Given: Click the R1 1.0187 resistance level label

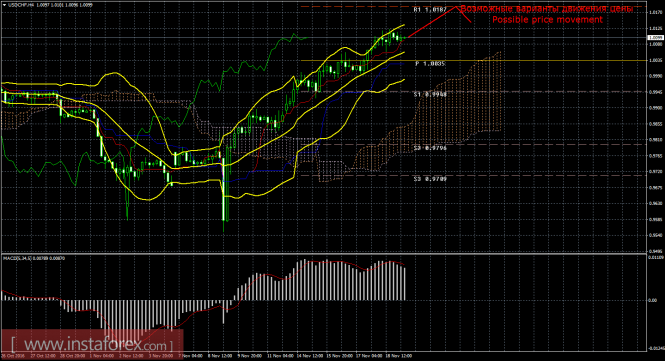Looking at the screenshot, I should pos(430,9).
